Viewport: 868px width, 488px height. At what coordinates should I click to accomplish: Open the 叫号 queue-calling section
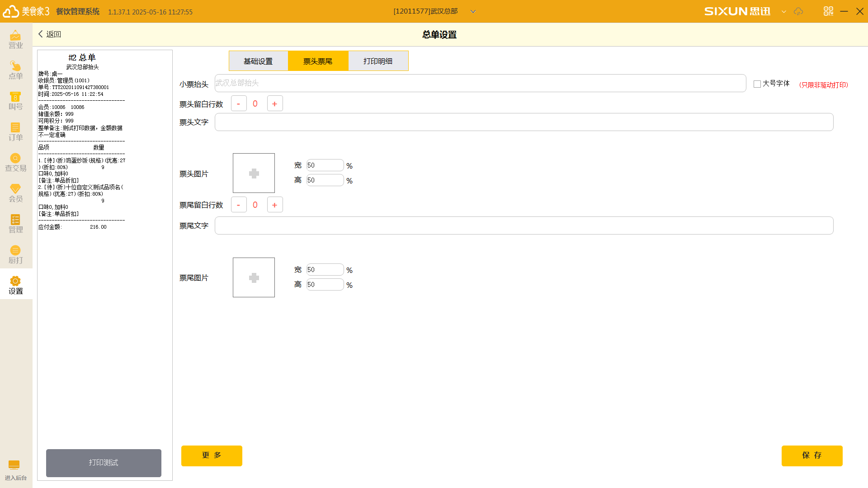point(16,101)
